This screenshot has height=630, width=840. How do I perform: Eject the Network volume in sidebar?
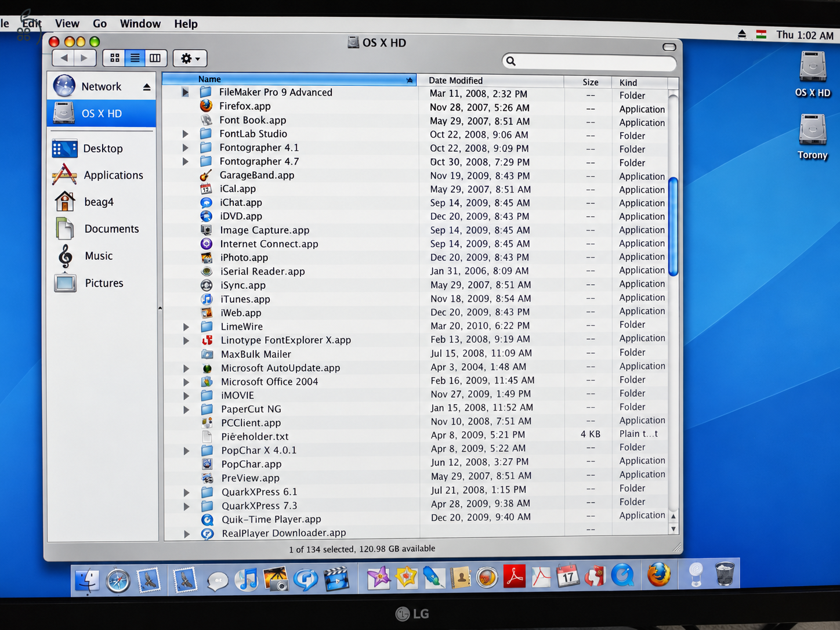pos(147,87)
